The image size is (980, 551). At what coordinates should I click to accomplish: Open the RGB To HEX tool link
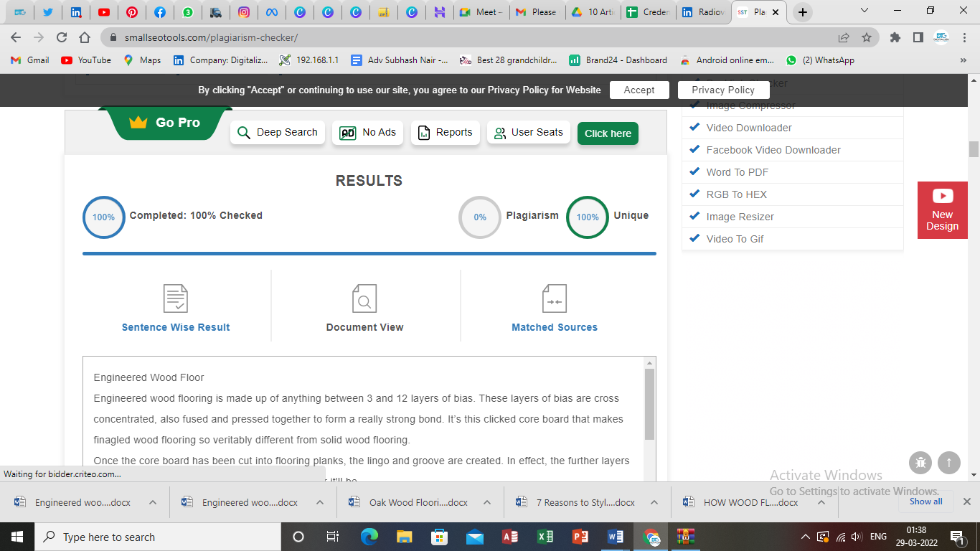(737, 194)
